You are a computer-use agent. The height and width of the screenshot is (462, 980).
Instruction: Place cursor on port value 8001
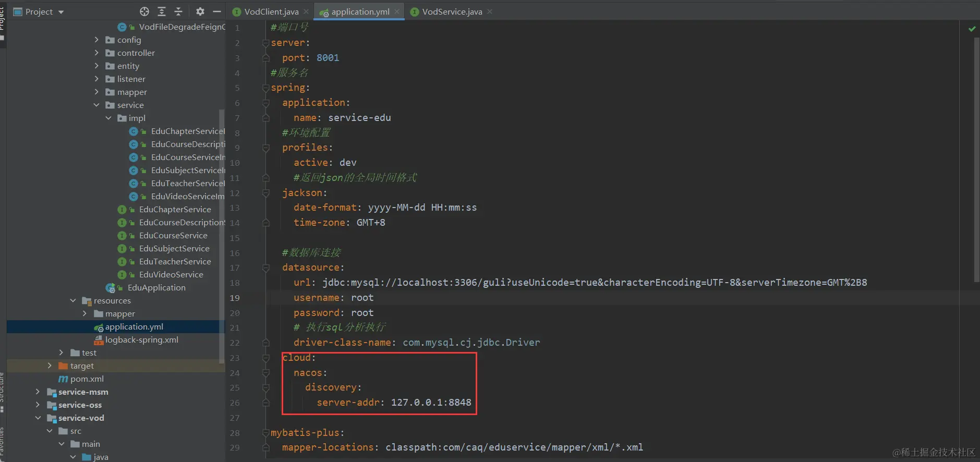[x=328, y=58]
